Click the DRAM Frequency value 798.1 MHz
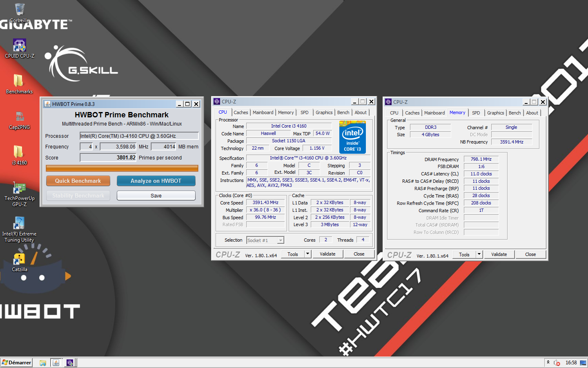The width and height of the screenshot is (588, 368). [481, 159]
